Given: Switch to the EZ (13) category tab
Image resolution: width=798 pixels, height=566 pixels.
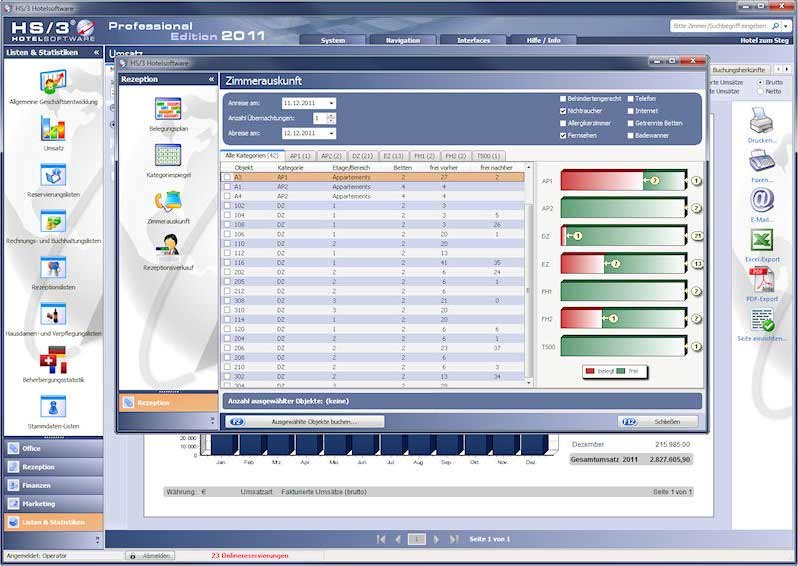Looking at the screenshot, I should coord(393,156).
